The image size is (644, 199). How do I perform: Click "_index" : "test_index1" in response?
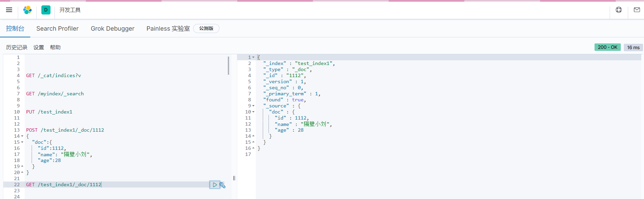(x=299, y=63)
